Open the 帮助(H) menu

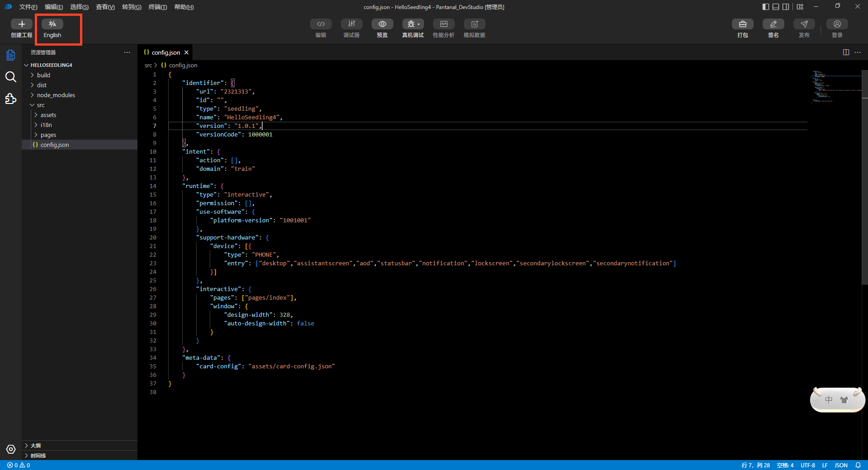click(184, 7)
